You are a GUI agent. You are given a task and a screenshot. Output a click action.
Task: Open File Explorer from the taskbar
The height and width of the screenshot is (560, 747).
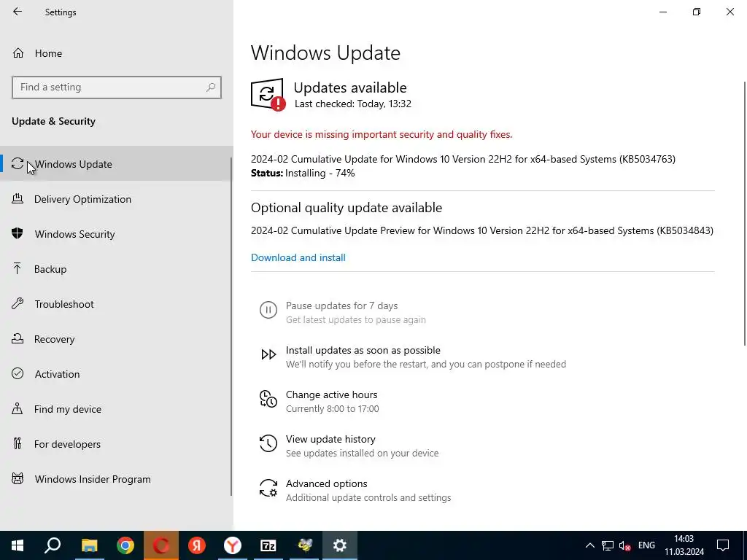point(89,545)
